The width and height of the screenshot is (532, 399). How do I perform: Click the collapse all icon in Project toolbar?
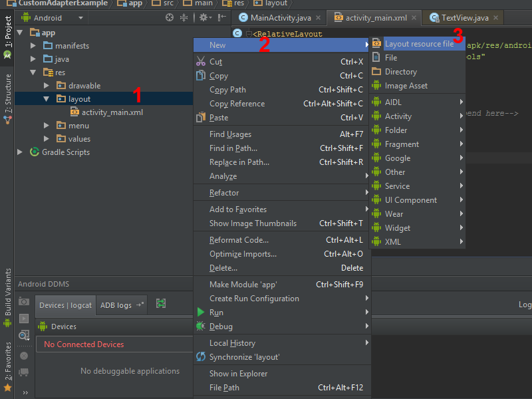point(184,17)
